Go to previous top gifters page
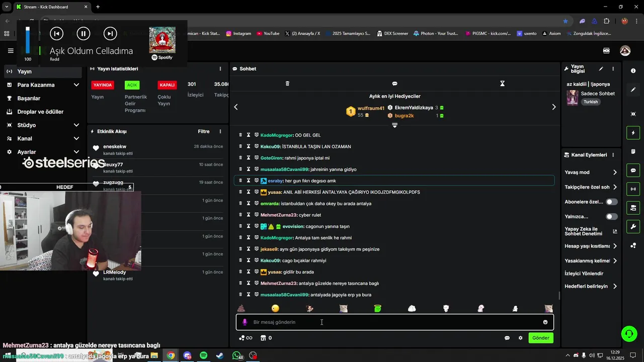Viewport: 644px width, 362px height. [x=235, y=107]
